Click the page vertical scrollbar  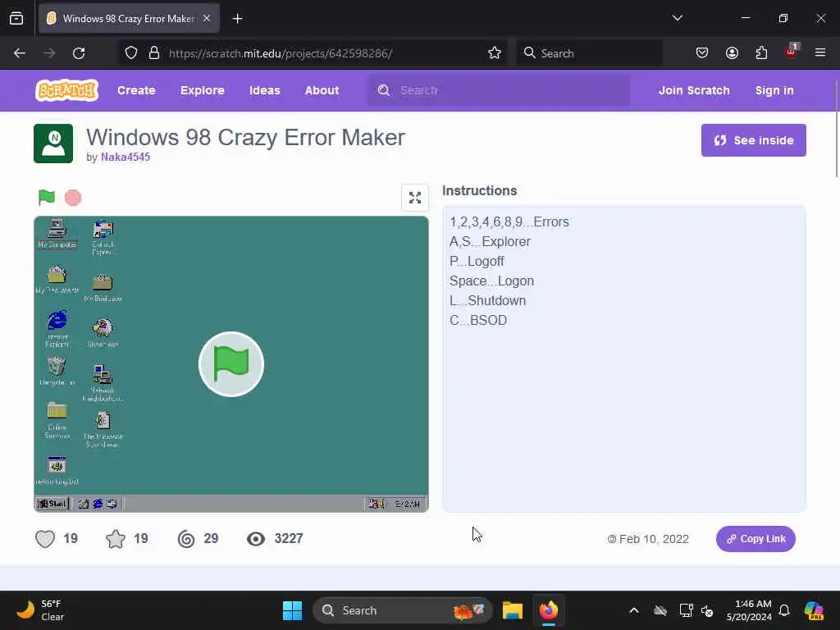(836, 129)
